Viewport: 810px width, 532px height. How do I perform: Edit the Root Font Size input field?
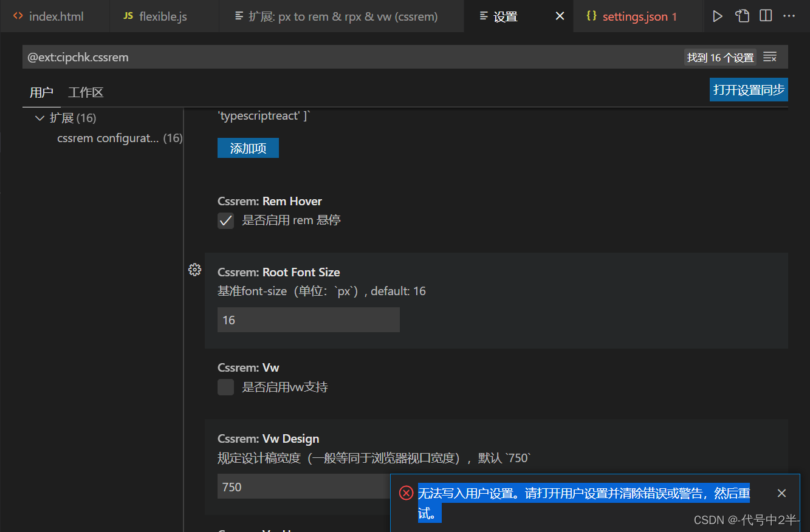click(x=309, y=319)
